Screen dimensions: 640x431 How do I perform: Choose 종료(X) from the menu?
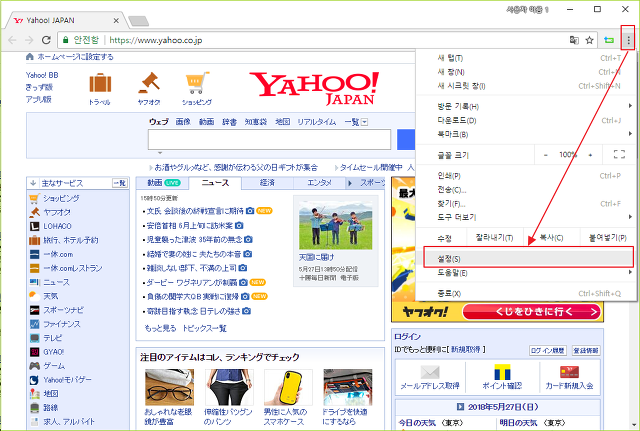pyautogui.click(x=527, y=293)
